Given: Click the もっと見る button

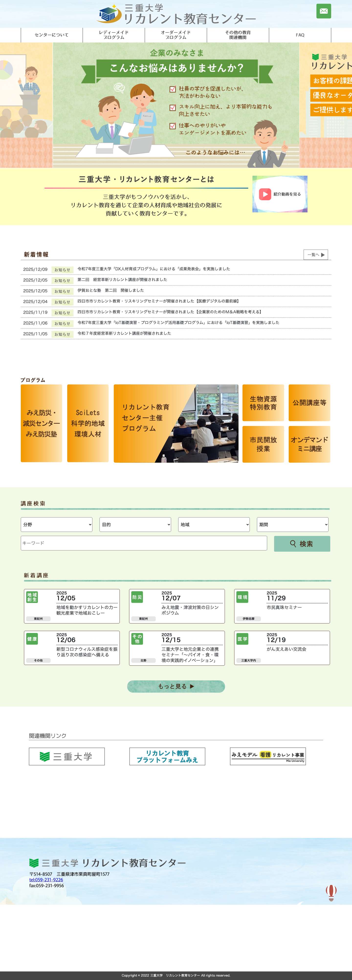Looking at the screenshot, I should (176, 686).
